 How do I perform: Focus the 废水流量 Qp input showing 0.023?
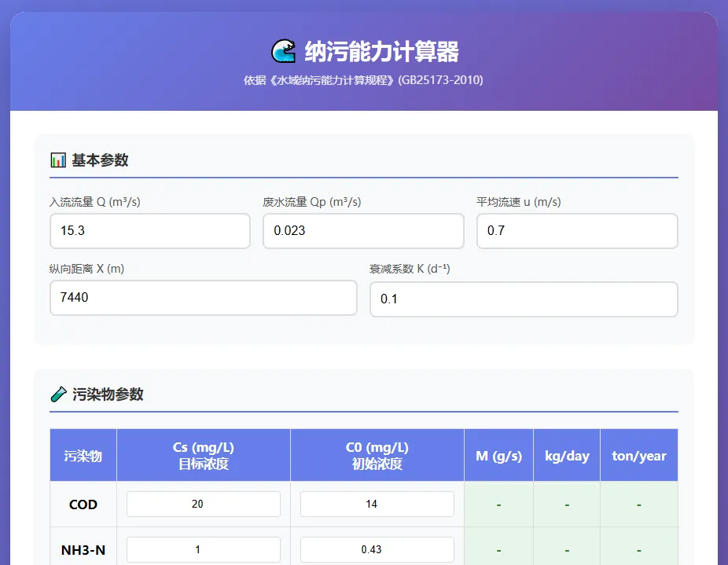point(363,231)
